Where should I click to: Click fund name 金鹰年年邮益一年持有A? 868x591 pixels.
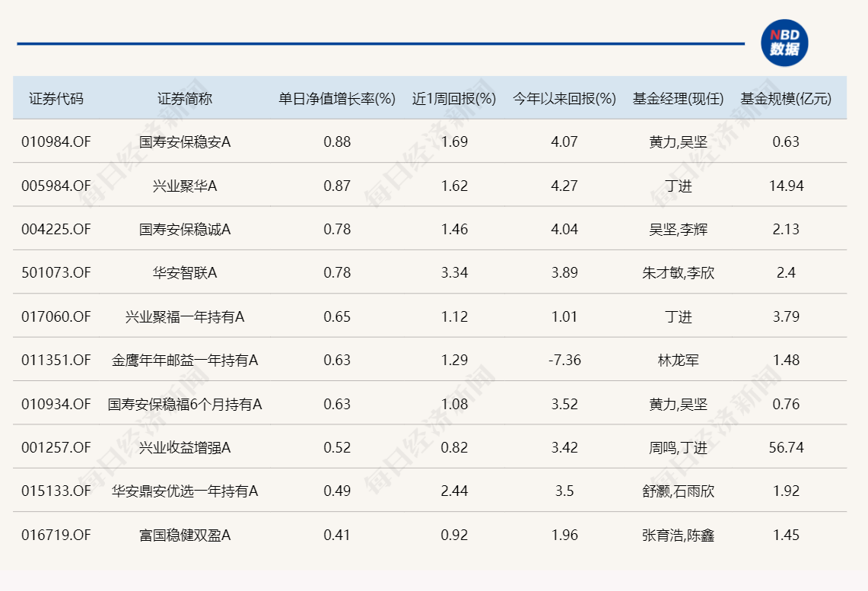[185, 360]
